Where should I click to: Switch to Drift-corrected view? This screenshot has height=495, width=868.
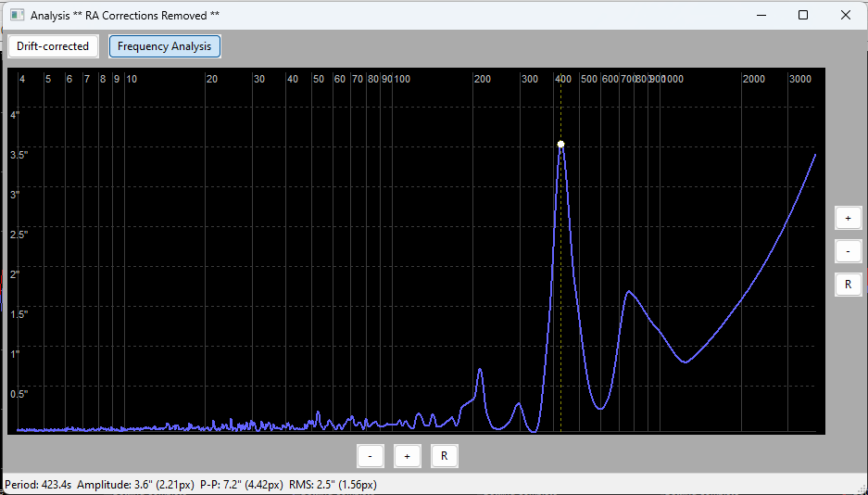pos(53,46)
